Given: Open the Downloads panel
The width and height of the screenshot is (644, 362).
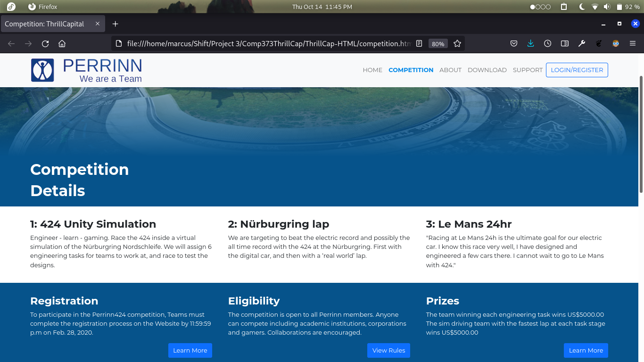Looking at the screenshot, I should click(531, 43).
